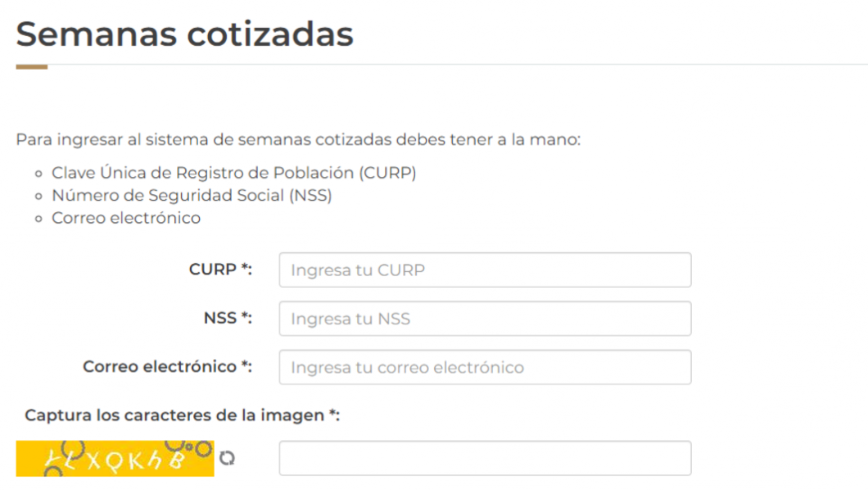Viewport: 868px width, 490px height.
Task: Click the "Para ingresar al sistema" intro text
Action: [298, 139]
